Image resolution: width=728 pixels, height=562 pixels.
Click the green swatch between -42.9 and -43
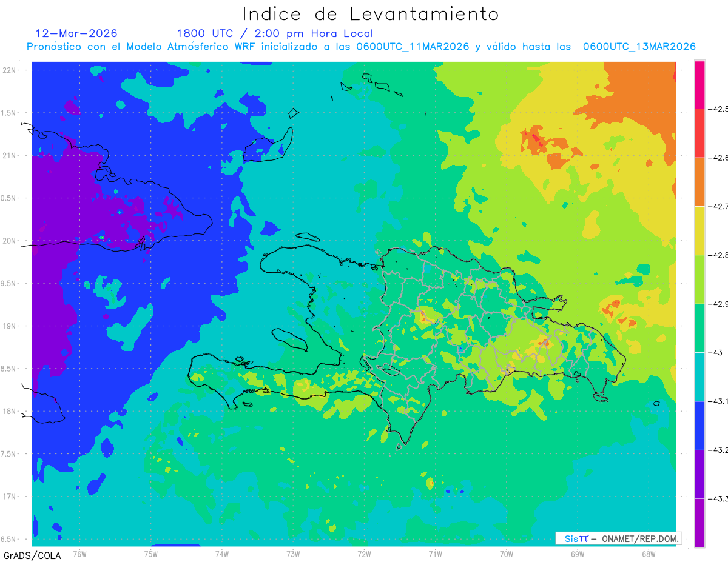699,328
